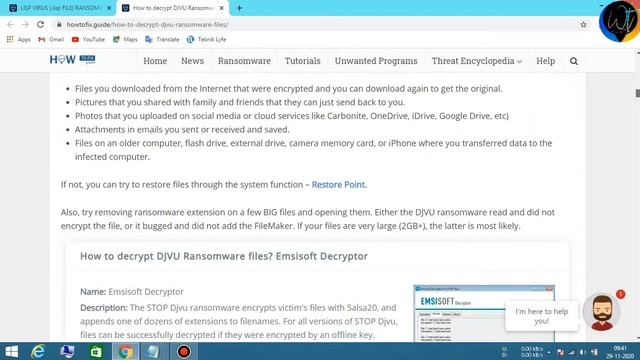
Task: Click the I'm here to help you bubble
Action: (541, 316)
